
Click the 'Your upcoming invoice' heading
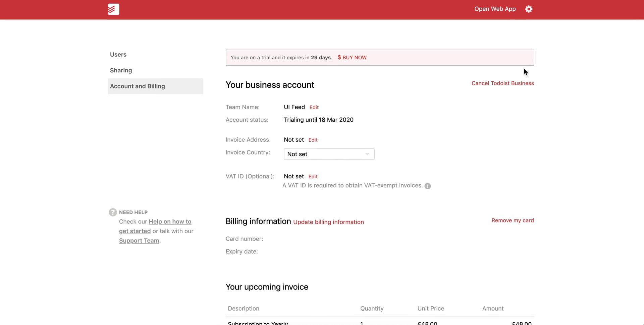pos(267,287)
